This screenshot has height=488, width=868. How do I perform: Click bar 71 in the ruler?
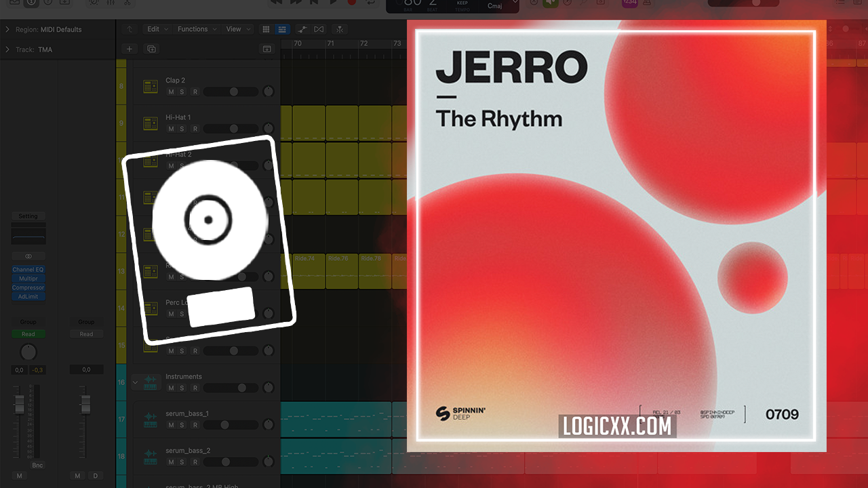(x=330, y=43)
